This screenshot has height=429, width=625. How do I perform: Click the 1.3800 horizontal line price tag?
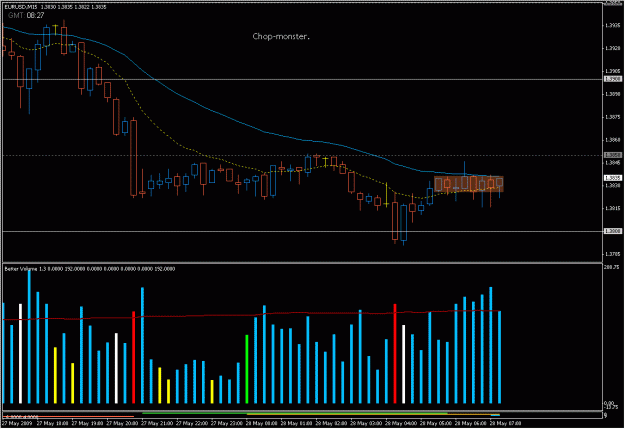pos(613,231)
